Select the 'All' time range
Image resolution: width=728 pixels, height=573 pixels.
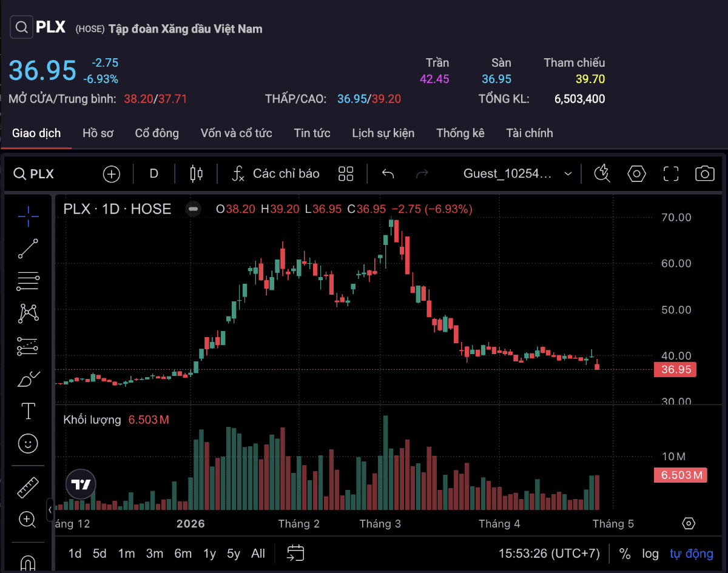pyautogui.click(x=258, y=553)
